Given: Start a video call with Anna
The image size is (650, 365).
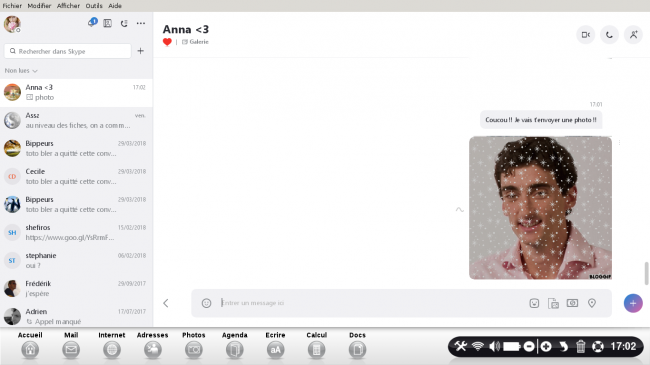Looking at the screenshot, I should [x=585, y=35].
